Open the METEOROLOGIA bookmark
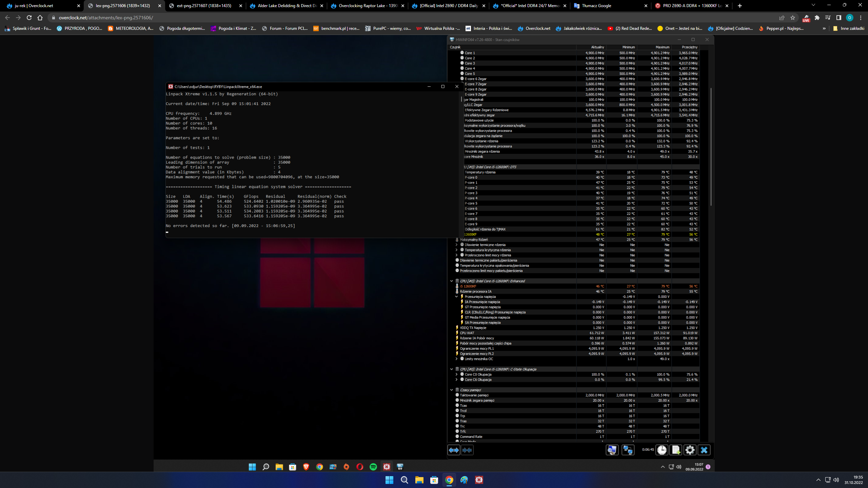Viewport: 868px width, 488px height. (x=131, y=28)
